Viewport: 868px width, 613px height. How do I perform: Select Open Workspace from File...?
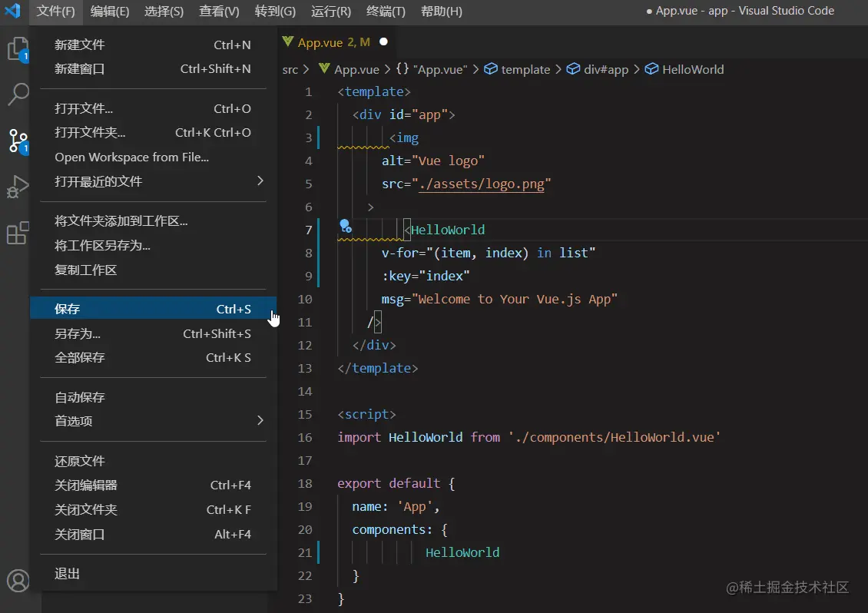tap(154, 157)
